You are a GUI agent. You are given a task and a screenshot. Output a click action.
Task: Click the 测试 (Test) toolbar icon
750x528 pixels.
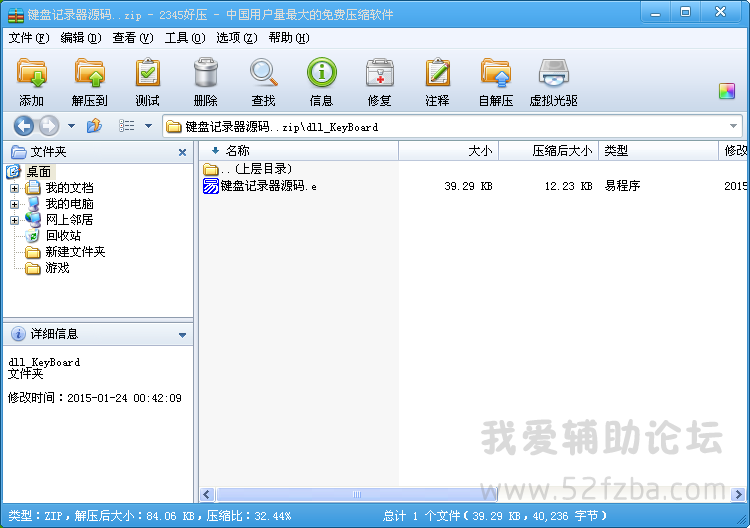(147, 73)
